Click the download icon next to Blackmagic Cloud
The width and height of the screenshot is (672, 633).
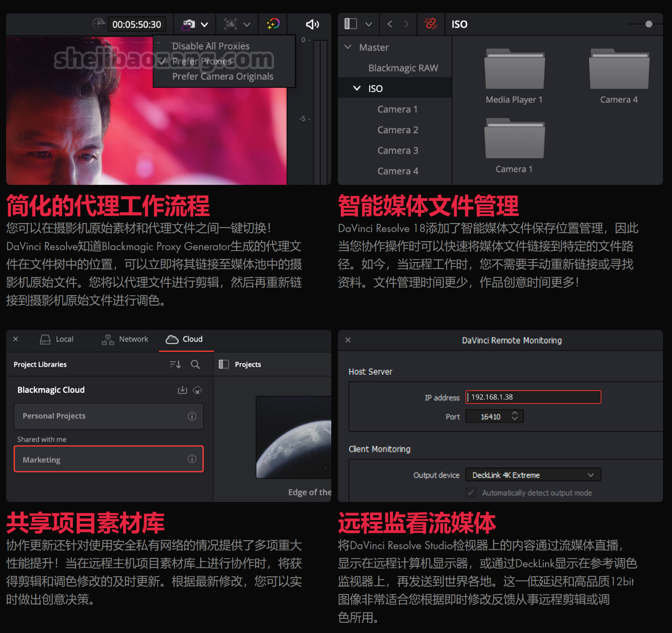tap(182, 390)
